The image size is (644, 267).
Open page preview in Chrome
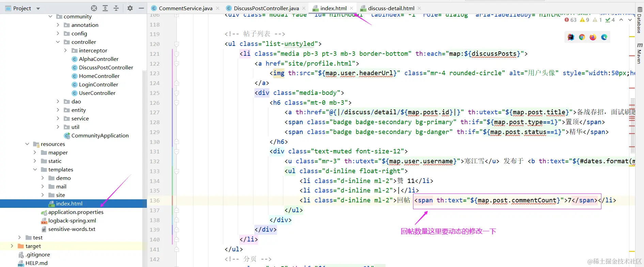(x=582, y=37)
